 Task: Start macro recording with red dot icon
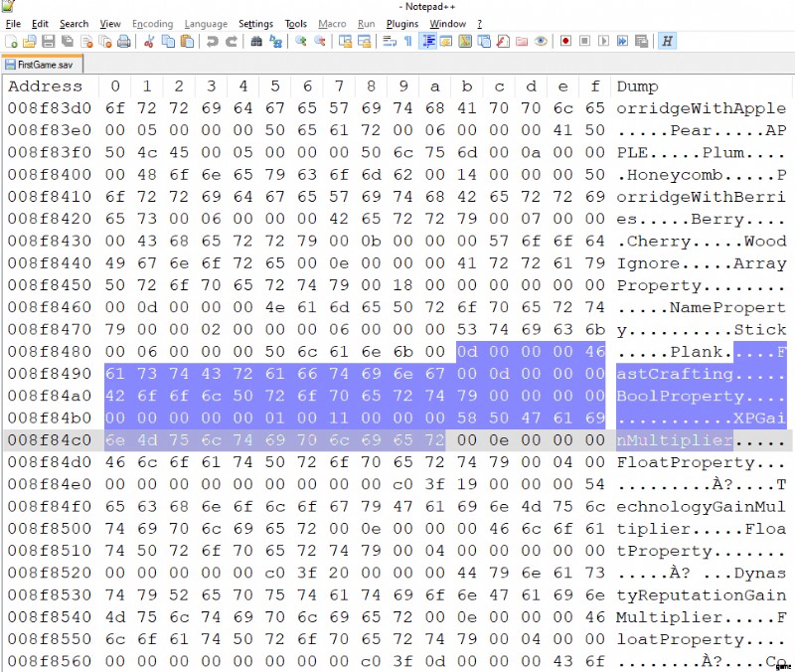point(565,41)
